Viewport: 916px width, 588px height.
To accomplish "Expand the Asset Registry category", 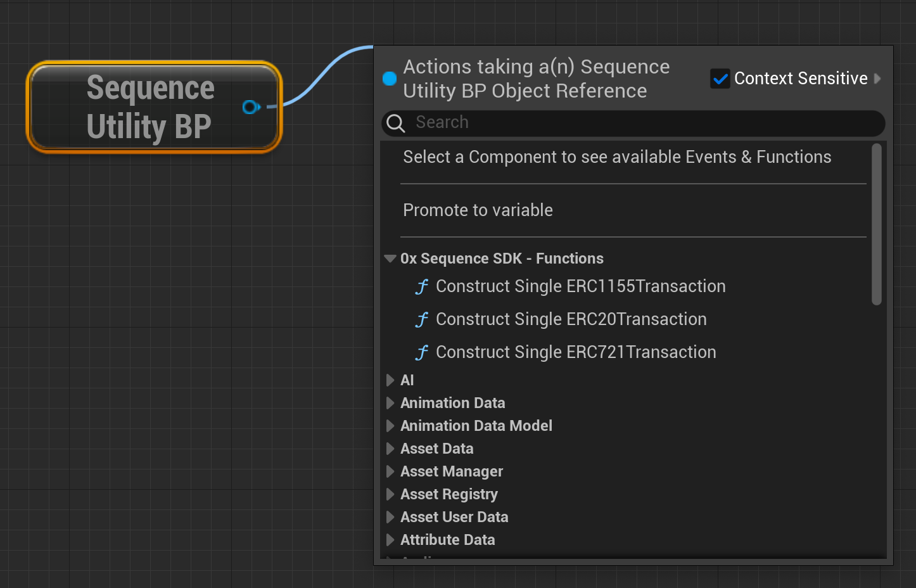I will (x=390, y=494).
